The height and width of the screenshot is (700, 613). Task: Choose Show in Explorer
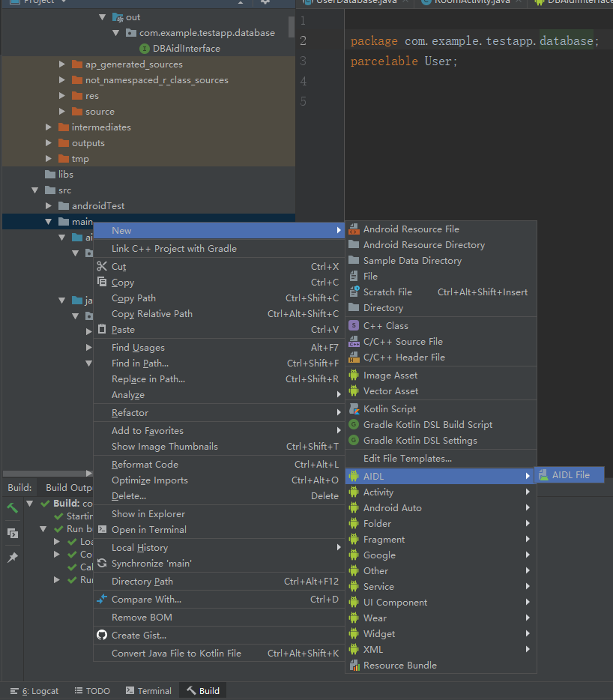click(219, 514)
